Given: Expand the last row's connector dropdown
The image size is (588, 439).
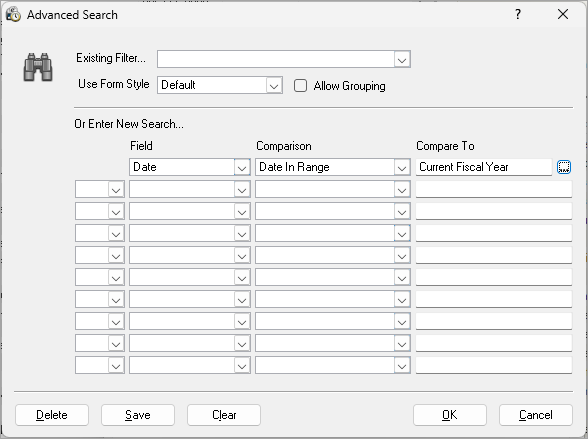Looking at the screenshot, I should point(116,366).
